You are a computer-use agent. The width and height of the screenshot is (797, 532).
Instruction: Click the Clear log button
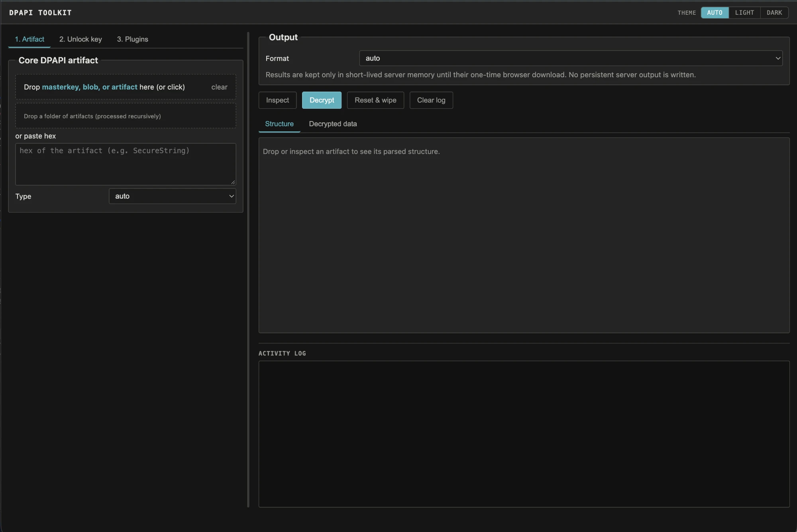[431, 100]
